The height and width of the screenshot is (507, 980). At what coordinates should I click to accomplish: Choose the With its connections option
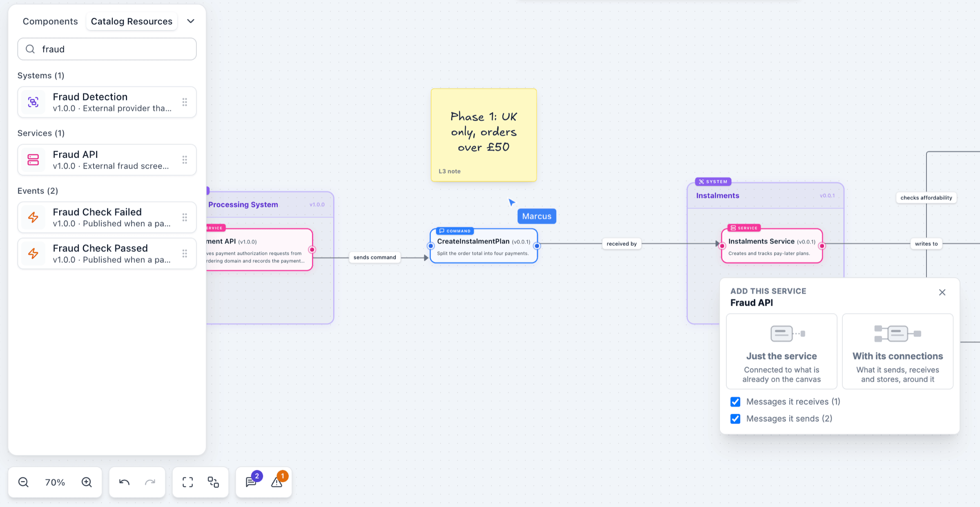click(898, 351)
